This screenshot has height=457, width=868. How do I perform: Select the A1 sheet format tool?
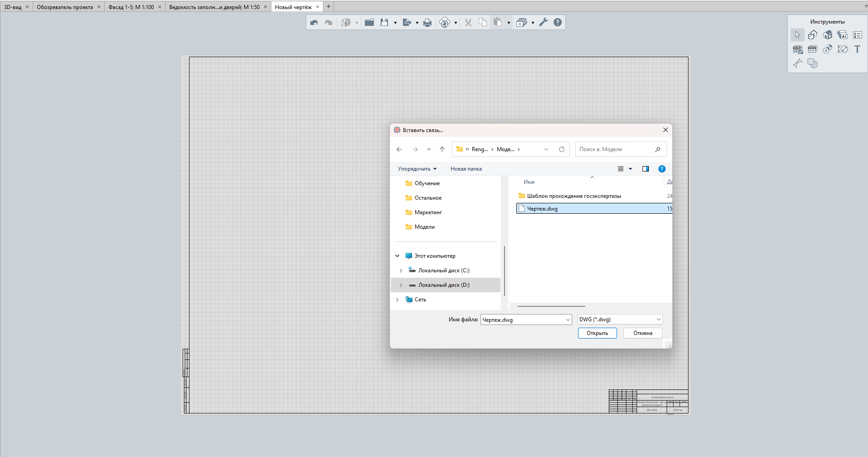click(843, 35)
